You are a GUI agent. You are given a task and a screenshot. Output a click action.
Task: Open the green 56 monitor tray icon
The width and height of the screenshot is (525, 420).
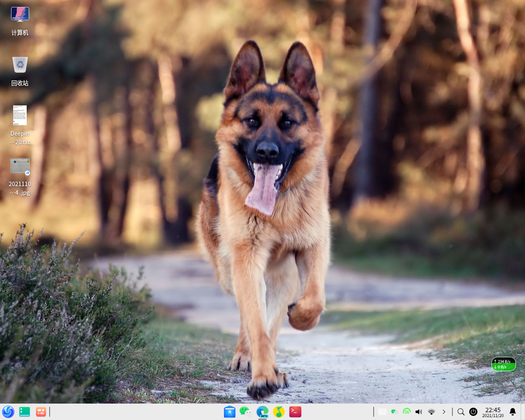click(x=407, y=412)
